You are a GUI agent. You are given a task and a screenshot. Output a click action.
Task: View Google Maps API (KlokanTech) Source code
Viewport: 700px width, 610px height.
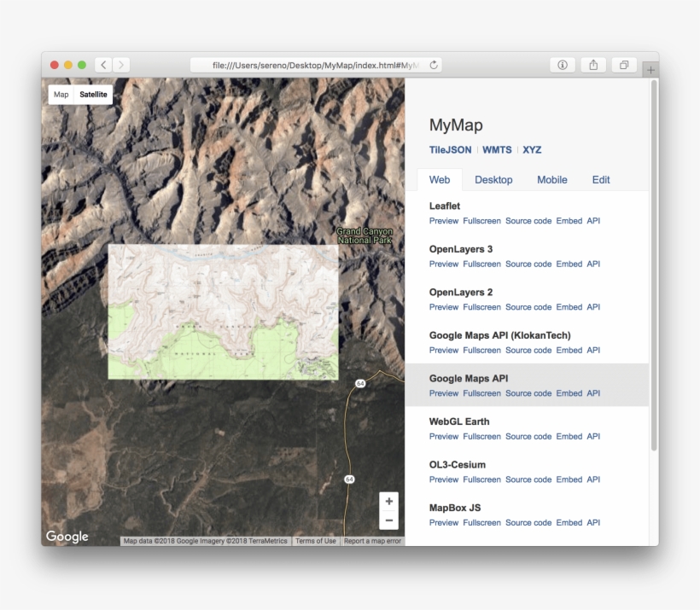pyautogui.click(x=528, y=351)
